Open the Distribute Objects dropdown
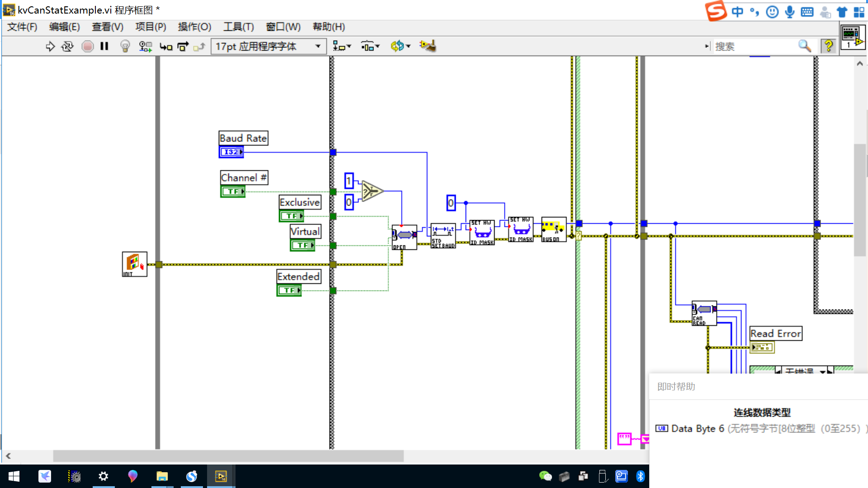Image resolution: width=868 pixels, height=488 pixels. tap(370, 46)
